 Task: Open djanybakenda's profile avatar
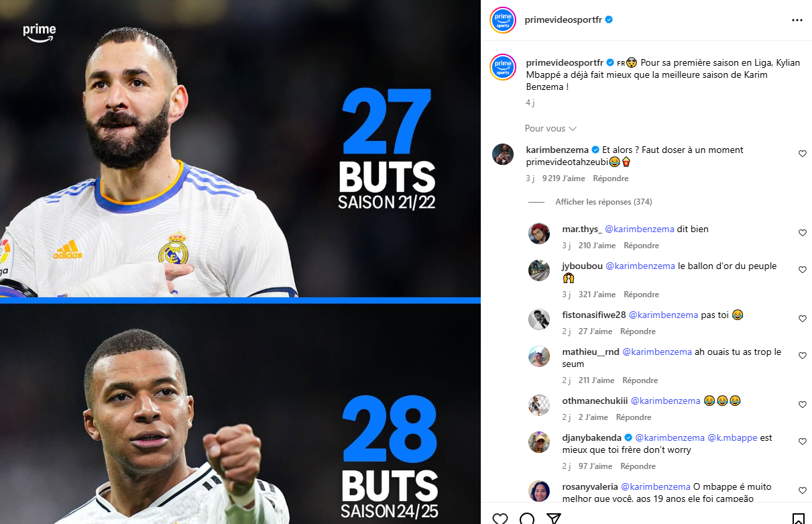click(x=539, y=442)
